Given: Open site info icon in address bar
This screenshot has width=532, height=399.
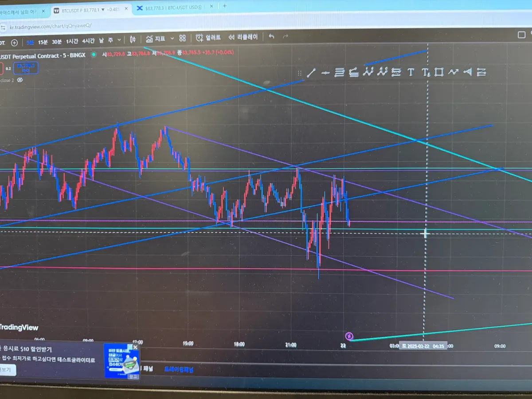Looking at the screenshot, I should (3, 28).
